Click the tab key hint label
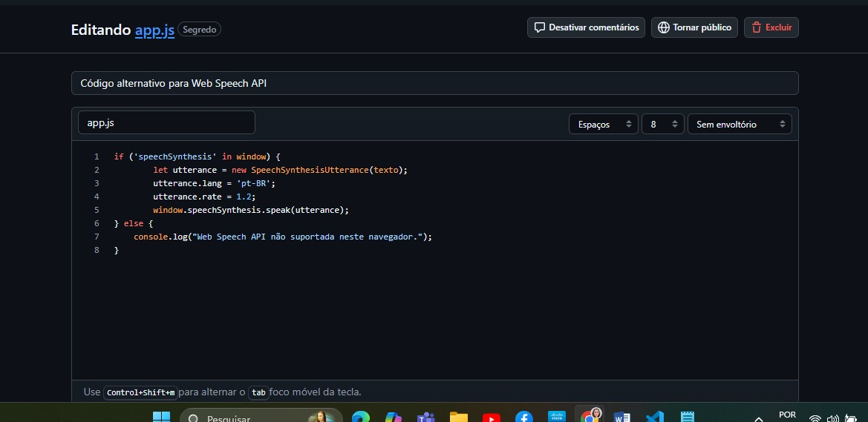The width and height of the screenshot is (868, 422). (x=258, y=392)
